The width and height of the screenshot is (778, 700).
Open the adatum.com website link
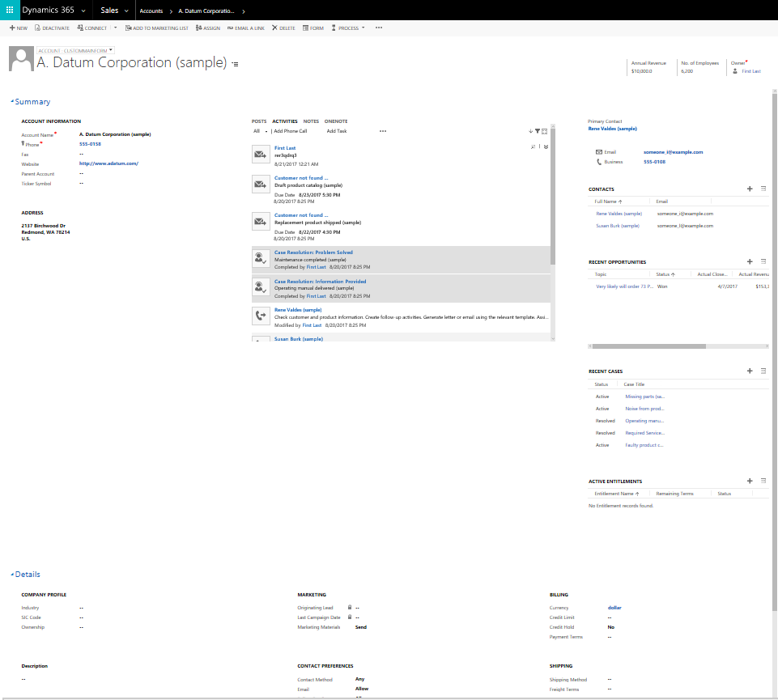(x=108, y=163)
